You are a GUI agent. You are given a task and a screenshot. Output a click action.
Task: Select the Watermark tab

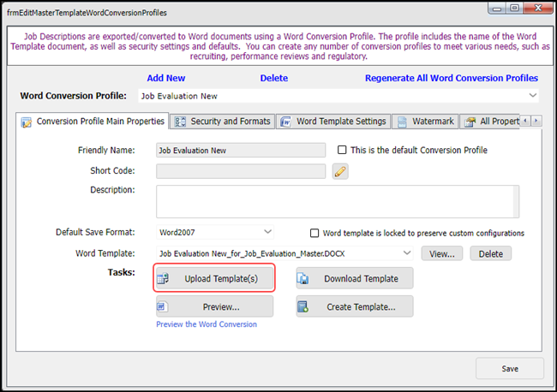tap(425, 122)
